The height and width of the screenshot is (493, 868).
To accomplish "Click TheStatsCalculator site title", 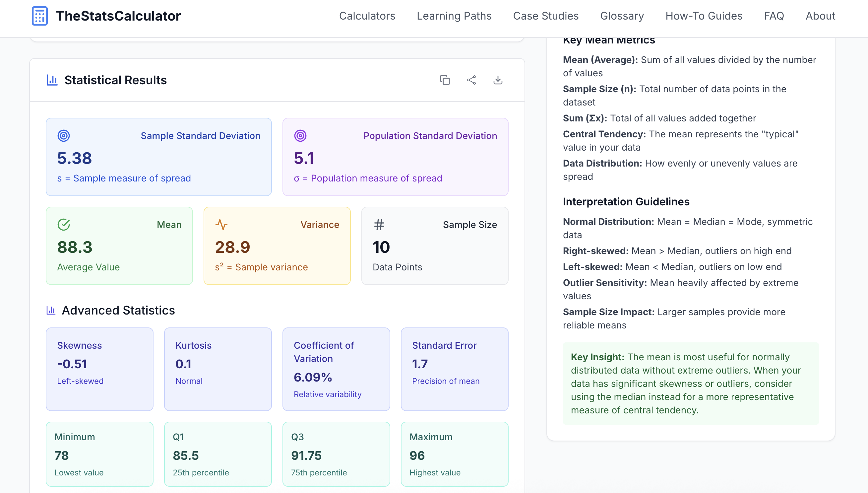I will 118,16.
